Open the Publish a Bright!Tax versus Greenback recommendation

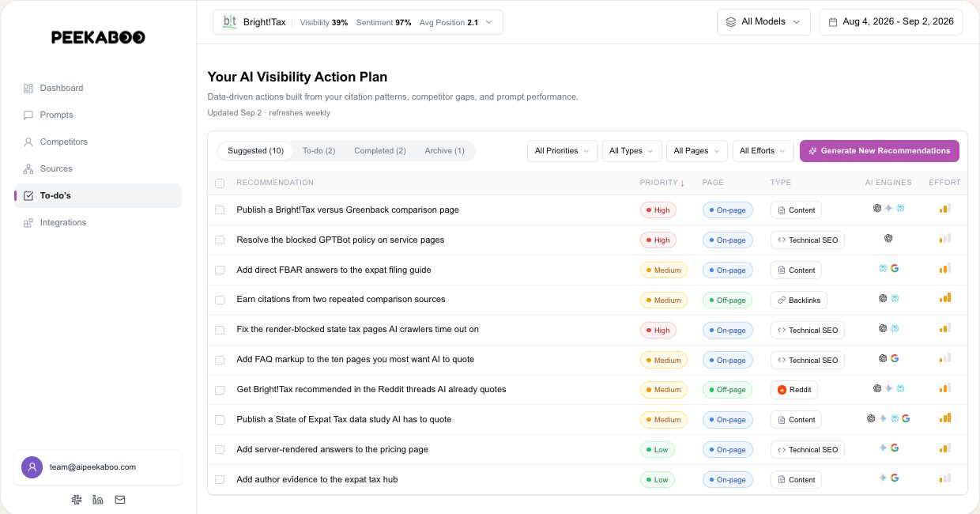point(348,210)
